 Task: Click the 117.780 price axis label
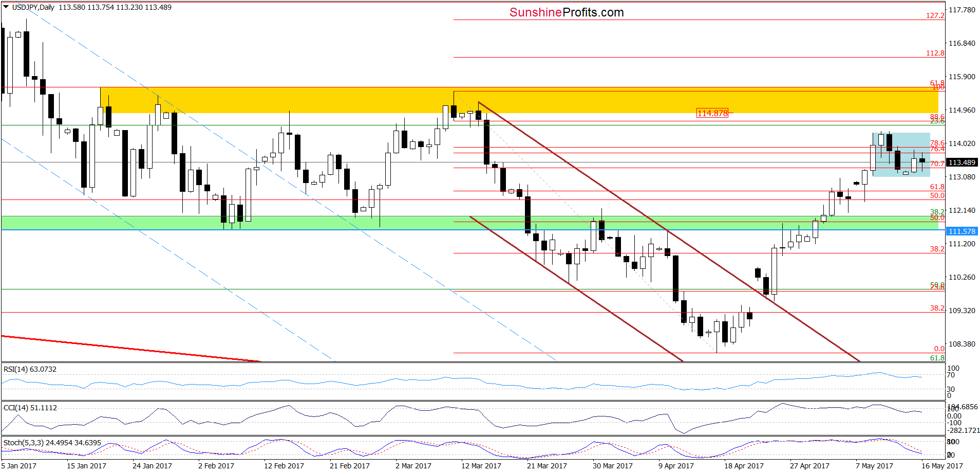coord(962,10)
